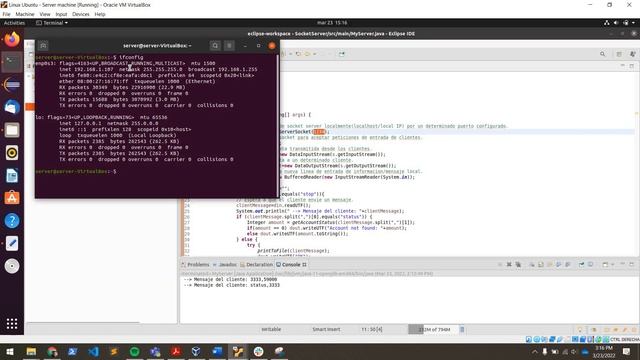Open Word in the Windows taskbar
The width and height of the screenshot is (640, 360).
[217, 351]
